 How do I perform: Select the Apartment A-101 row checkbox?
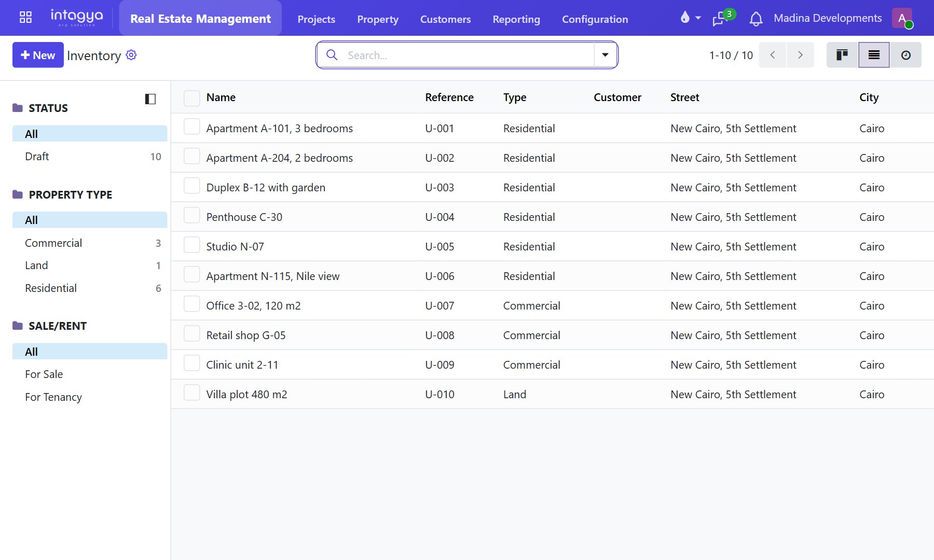192,127
